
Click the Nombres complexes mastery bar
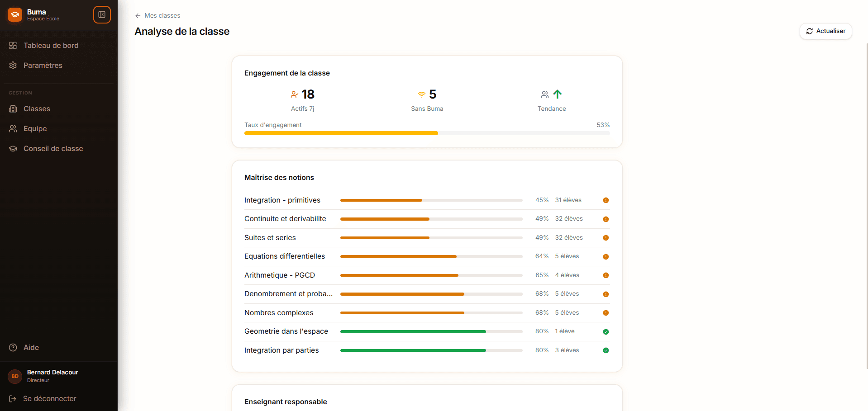pyautogui.click(x=431, y=313)
